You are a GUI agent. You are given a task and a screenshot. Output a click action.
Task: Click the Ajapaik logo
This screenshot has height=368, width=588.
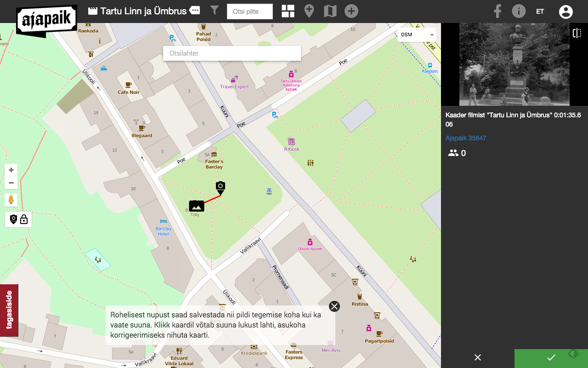click(x=46, y=21)
